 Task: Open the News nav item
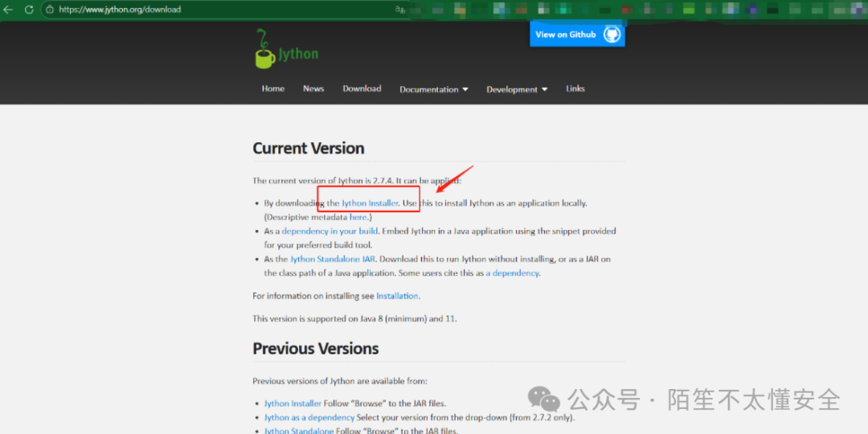pyautogui.click(x=313, y=88)
